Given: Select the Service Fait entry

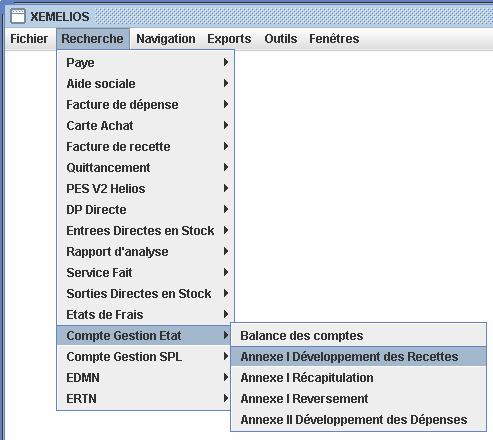Looking at the screenshot, I should point(146,272).
